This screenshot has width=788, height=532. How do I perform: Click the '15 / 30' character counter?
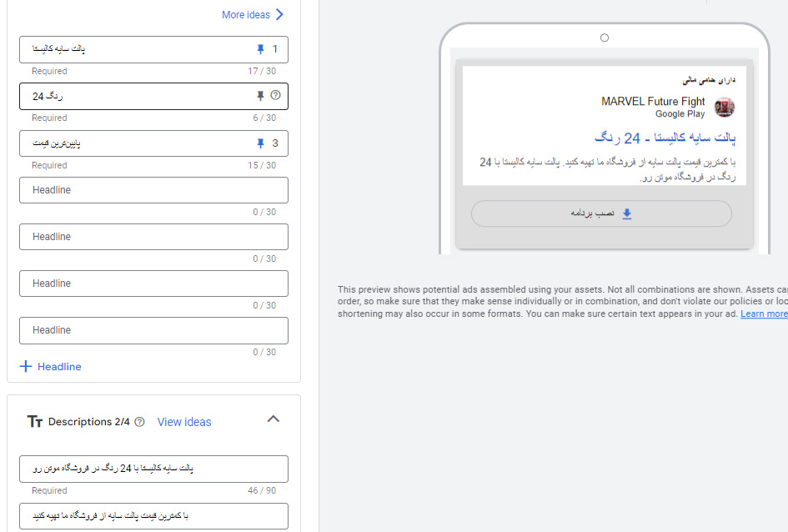[x=262, y=165]
